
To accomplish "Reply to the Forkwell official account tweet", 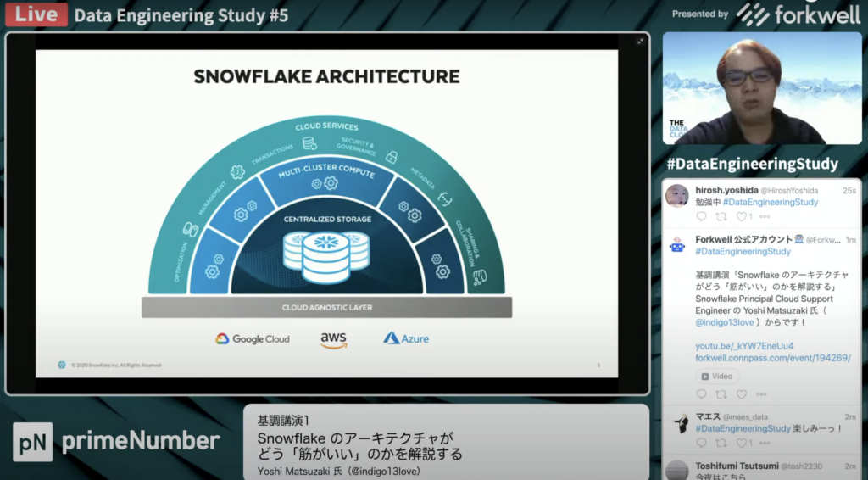I will click(701, 394).
